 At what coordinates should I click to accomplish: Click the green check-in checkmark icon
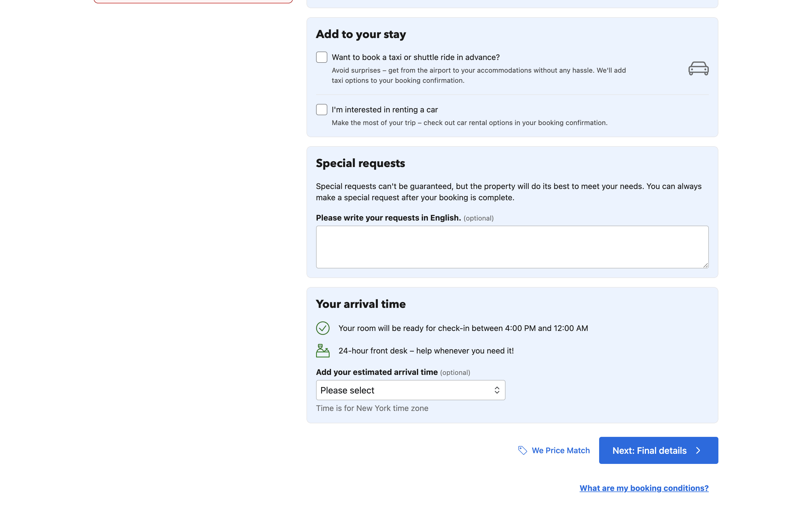(x=323, y=328)
